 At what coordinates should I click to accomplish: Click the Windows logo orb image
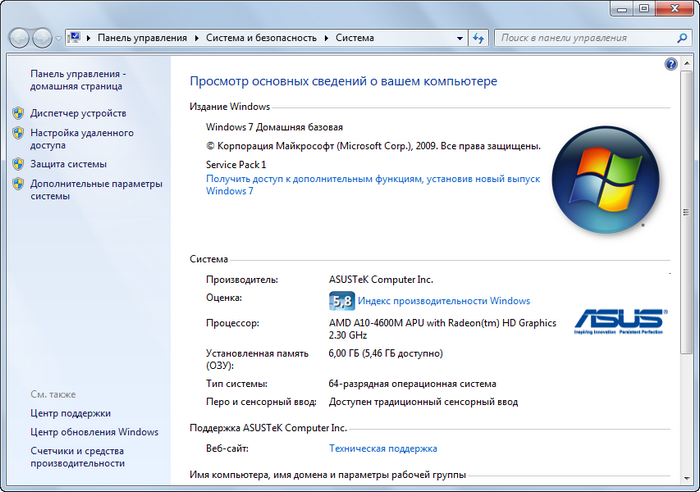pyautogui.click(x=605, y=179)
